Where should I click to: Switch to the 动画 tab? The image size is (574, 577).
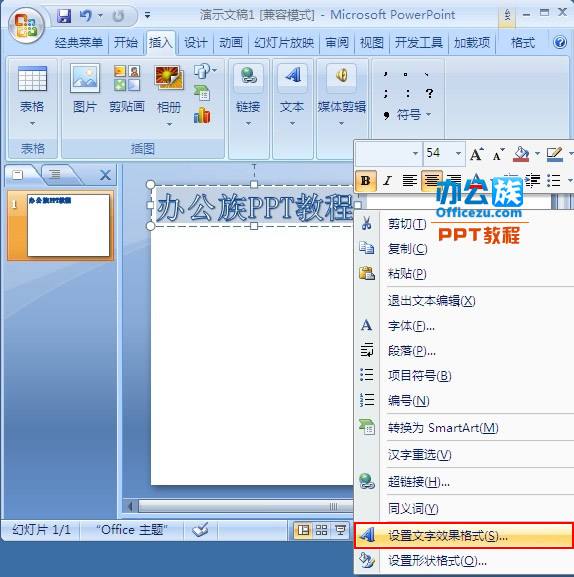231,43
